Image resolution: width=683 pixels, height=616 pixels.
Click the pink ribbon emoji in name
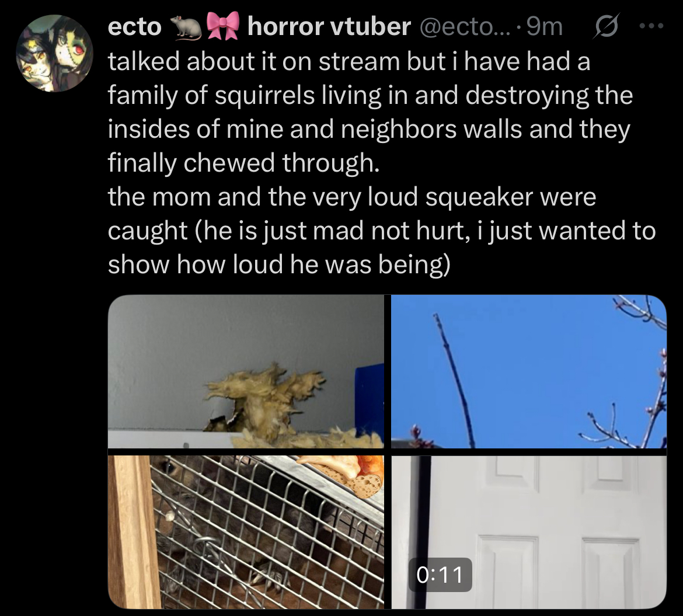coord(223,26)
